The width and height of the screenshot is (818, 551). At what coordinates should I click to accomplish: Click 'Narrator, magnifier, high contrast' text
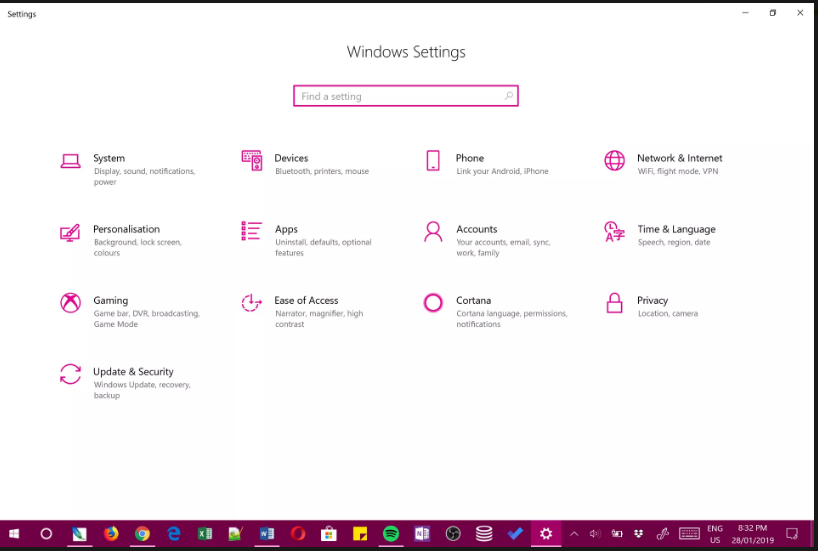319,319
